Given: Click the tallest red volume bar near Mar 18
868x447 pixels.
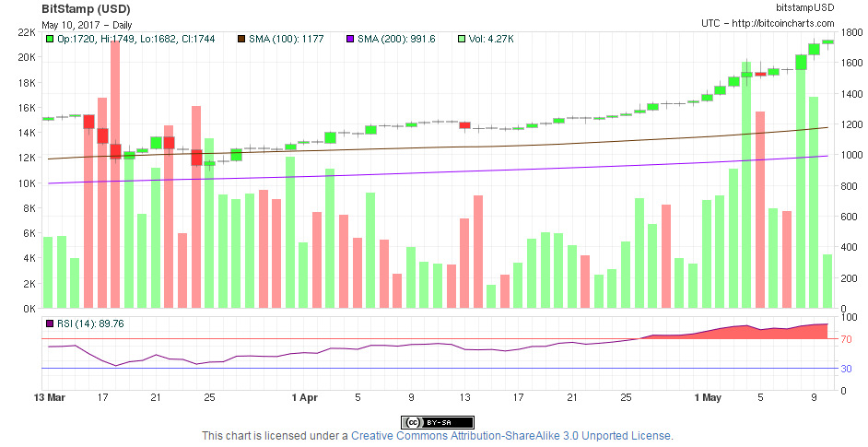Looking at the screenshot, I should click(x=115, y=174).
